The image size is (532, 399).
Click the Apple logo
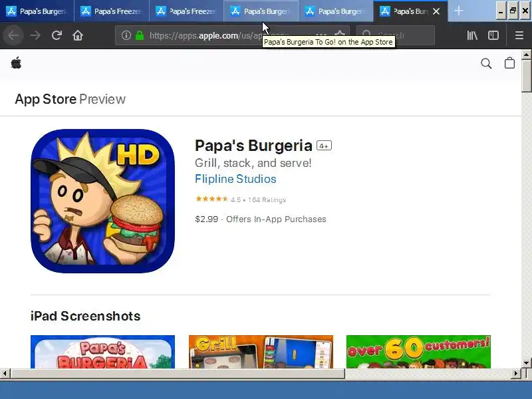click(16, 63)
